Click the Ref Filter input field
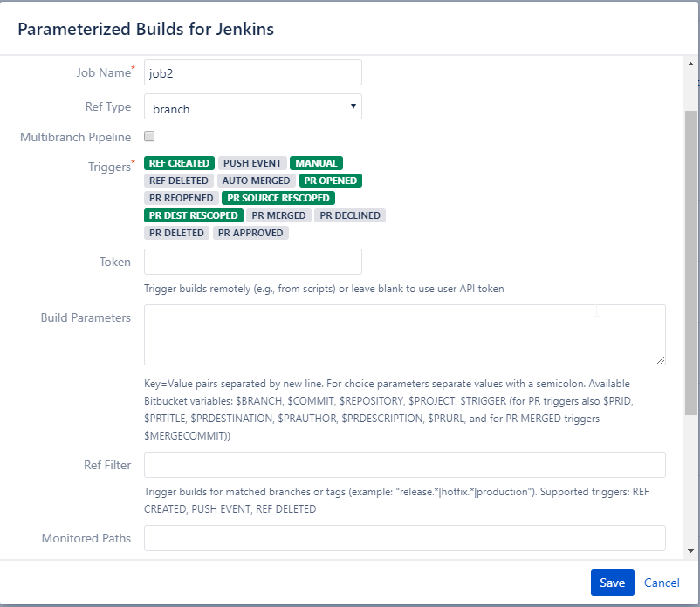The height and width of the screenshot is (607, 700). (404, 464)
